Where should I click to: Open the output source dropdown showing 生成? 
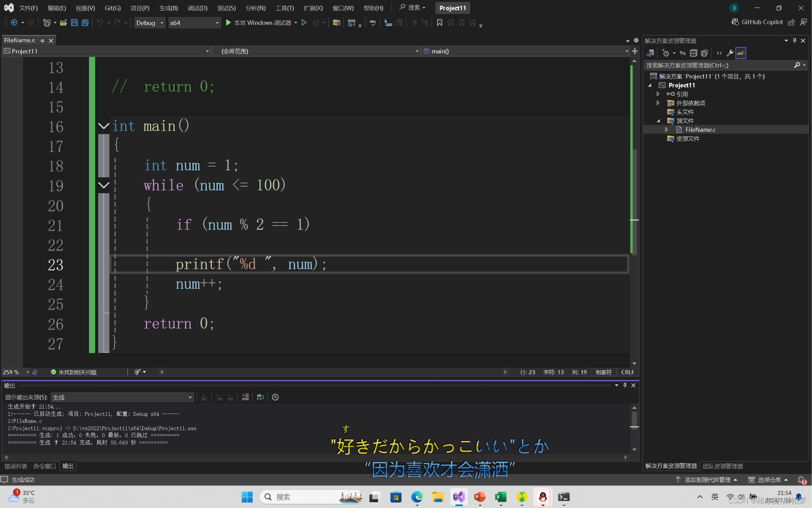click(122, 397)
